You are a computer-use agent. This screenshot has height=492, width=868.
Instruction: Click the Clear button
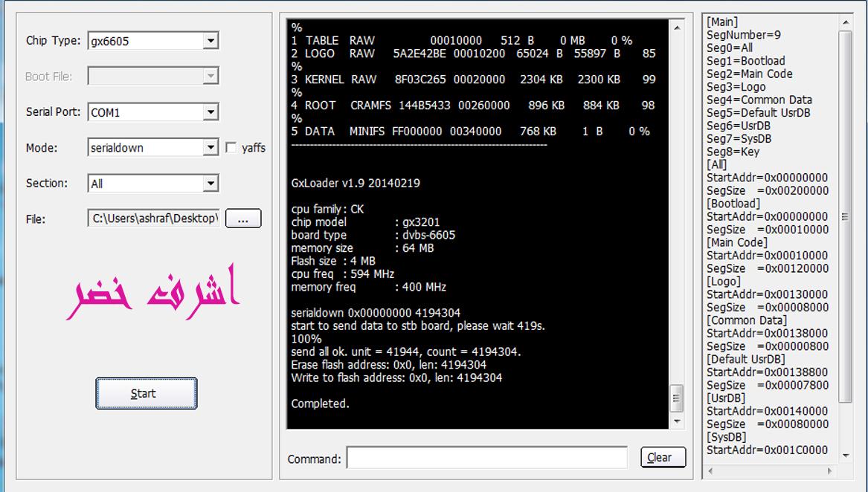pos(663,458)
